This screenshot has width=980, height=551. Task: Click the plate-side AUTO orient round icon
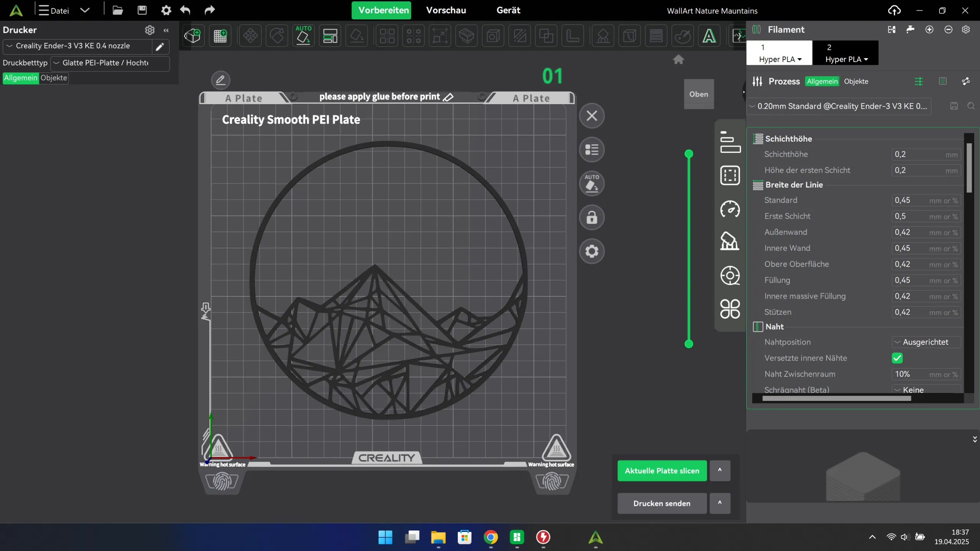pos(592,183)
